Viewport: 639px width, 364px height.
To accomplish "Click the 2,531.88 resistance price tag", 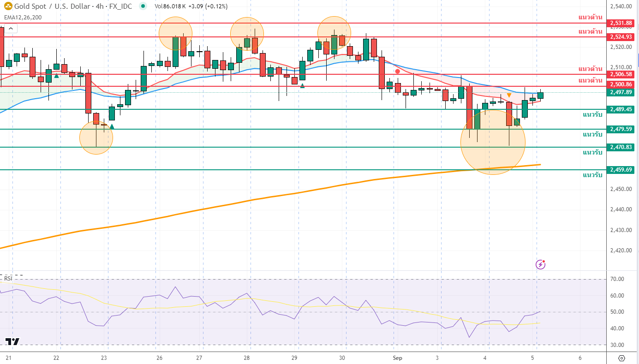I will (621, 23).
